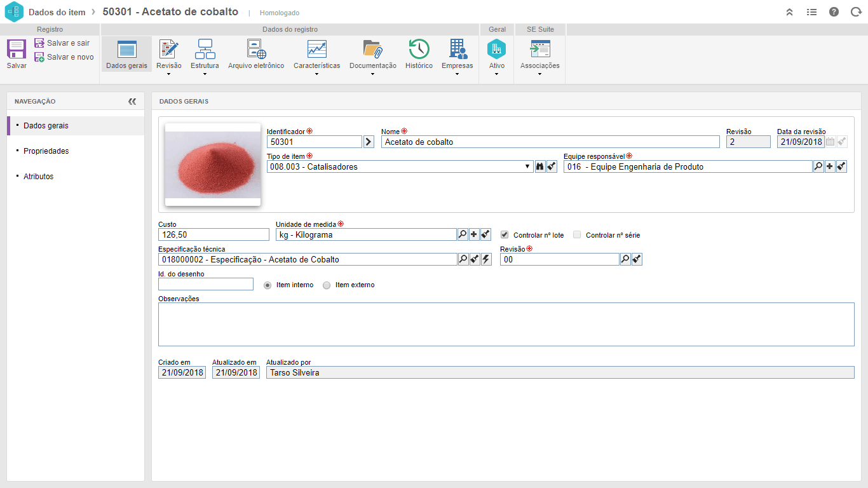Click into the Observações text area
The image size is (868, 488).
(x=506, y=324)
